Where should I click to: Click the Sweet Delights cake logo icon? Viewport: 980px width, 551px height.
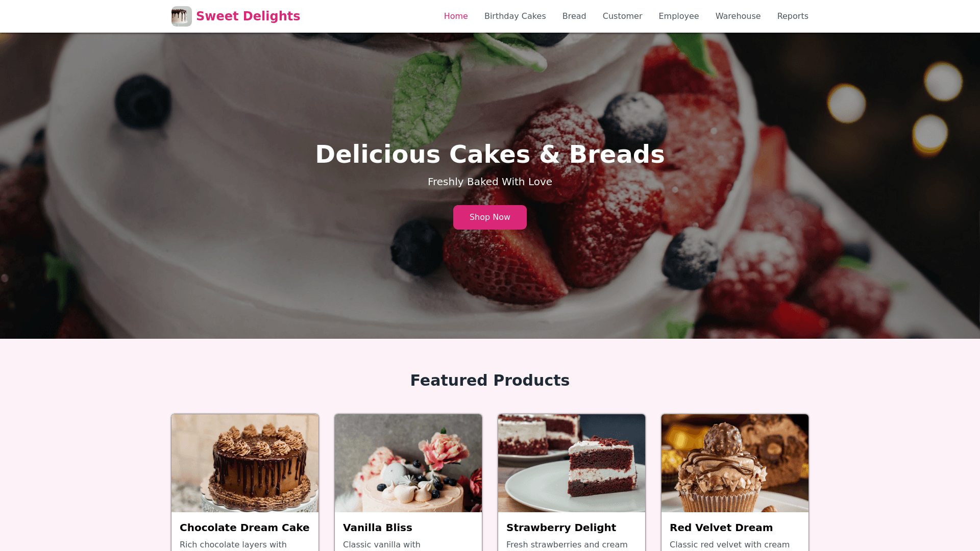pos(182,16)
